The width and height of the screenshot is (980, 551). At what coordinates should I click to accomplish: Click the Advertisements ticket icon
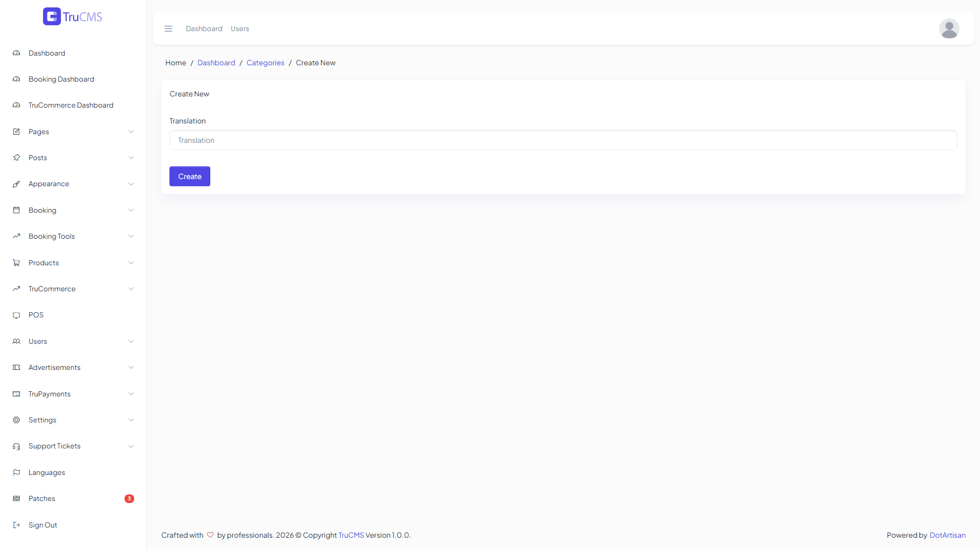(16, 367)
